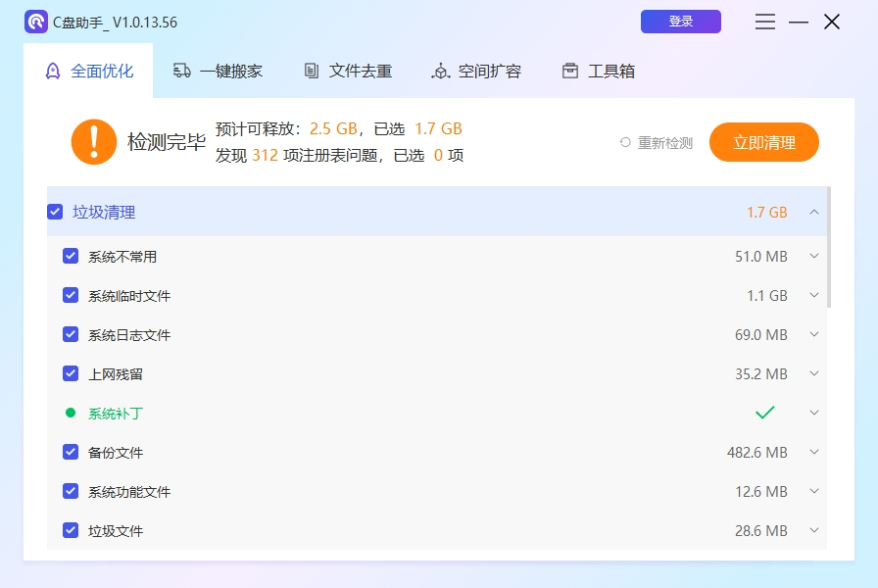Click the 1.1 GB size value
Image resolution: width=878 pixels, height=588 pixels.
coord(767,295)
